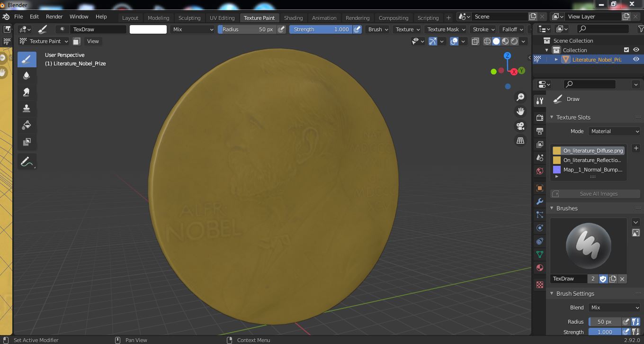Hide the Collection with its eye icon
Screen dimensions: 644x344
(x=636, y=50)
